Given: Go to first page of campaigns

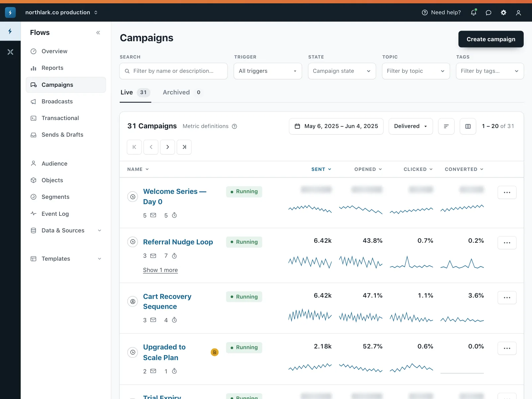Looking at the screenshot, I should 134,147.
